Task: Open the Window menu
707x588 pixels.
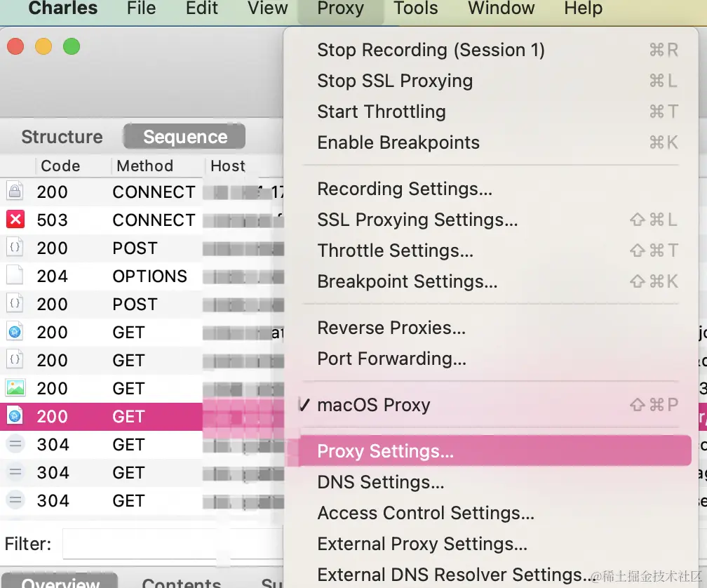Action: tap(501, 9)
